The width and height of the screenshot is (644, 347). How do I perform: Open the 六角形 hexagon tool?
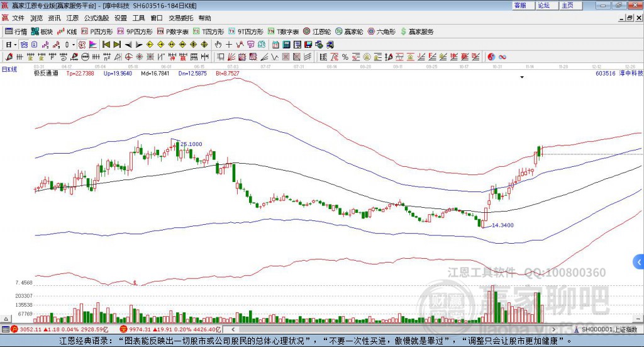coord(382,31)
